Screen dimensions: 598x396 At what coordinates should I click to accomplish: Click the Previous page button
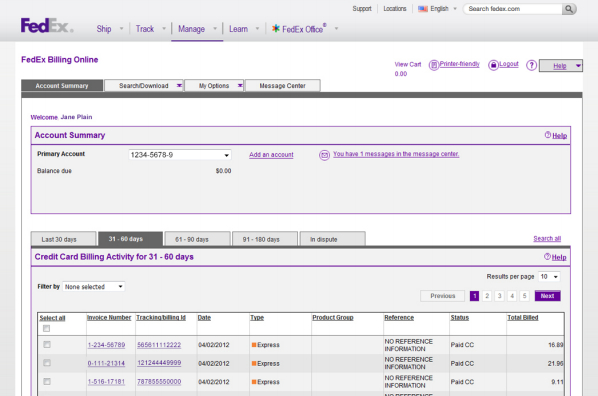(x=442, y=296)
